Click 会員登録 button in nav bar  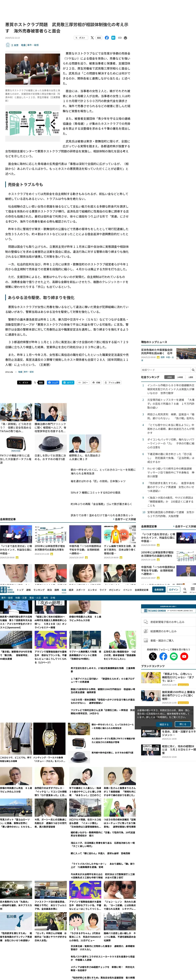coord(159,589)
